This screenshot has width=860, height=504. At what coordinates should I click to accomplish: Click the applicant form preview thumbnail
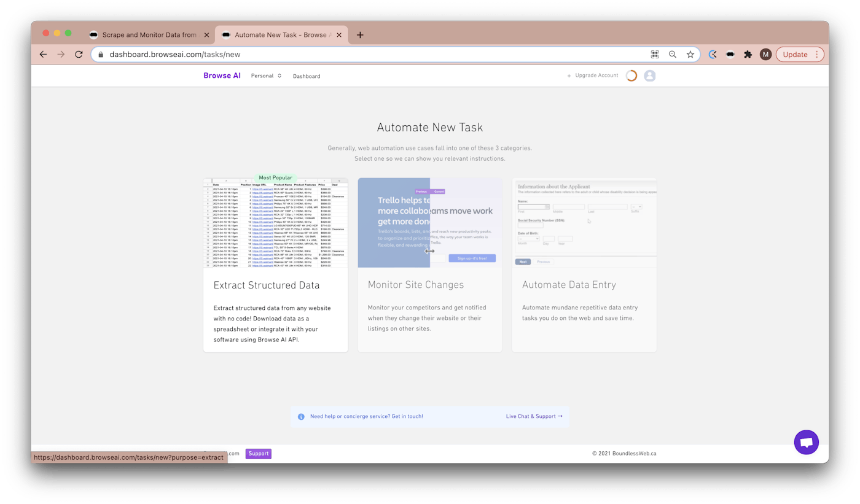pos(584,223)
